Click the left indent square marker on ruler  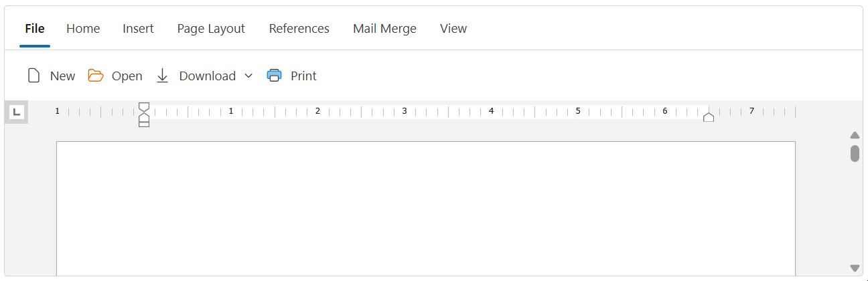click(144, 124)
